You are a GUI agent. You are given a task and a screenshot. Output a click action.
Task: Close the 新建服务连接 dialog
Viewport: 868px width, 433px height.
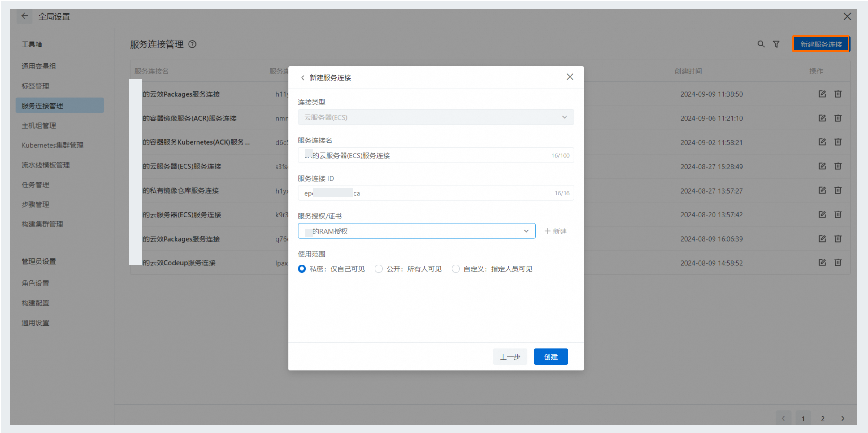(x=570, y=77)
